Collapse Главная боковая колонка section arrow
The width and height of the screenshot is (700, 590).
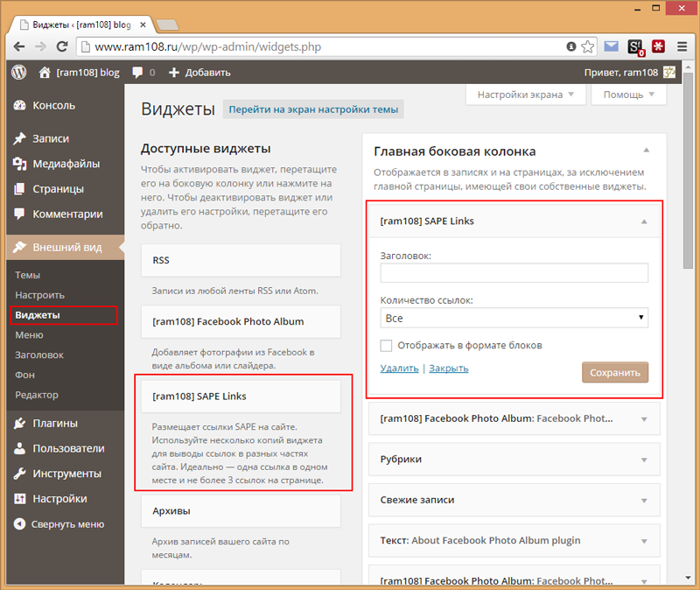pos(646,150)
